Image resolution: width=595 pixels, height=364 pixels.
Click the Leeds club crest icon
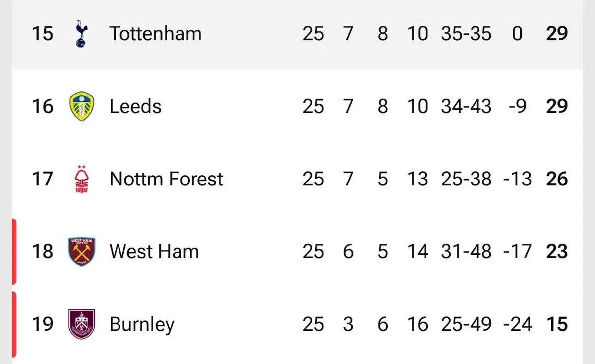82,106
